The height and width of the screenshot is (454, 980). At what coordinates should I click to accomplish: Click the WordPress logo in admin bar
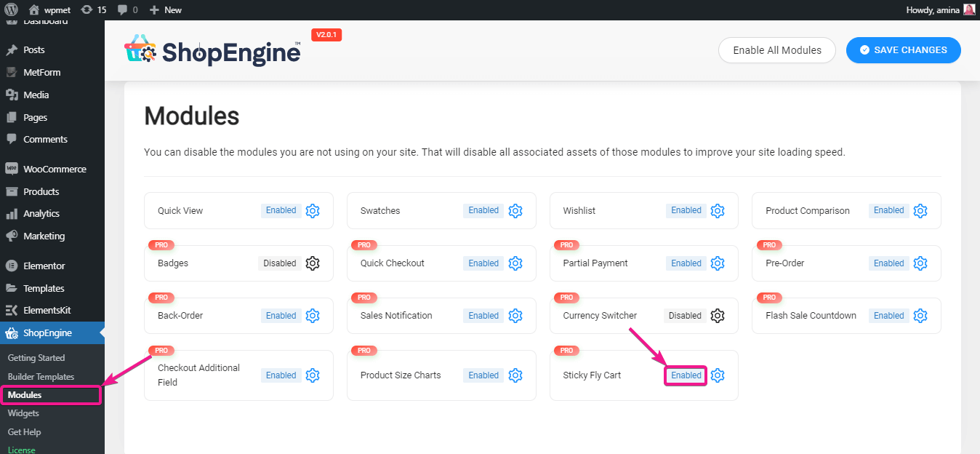tap(11, 10)
